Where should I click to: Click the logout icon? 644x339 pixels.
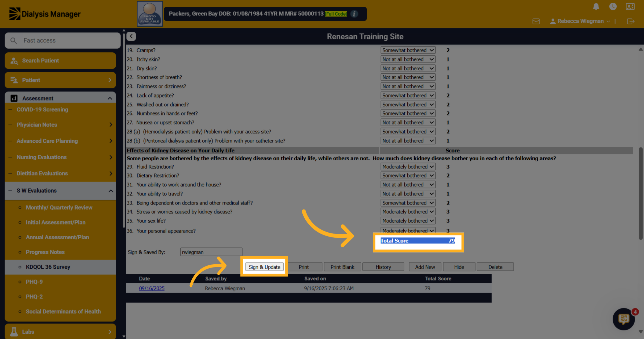[x=631, y=21]
